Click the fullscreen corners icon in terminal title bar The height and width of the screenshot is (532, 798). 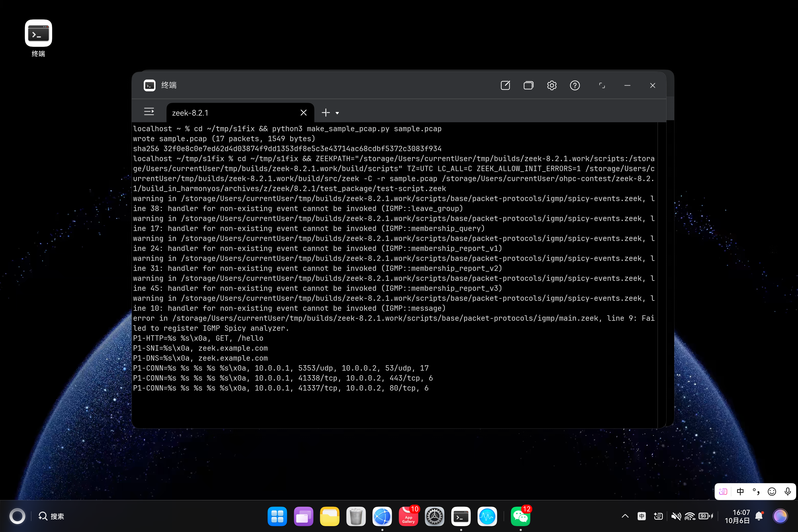[x=602, y=85]
